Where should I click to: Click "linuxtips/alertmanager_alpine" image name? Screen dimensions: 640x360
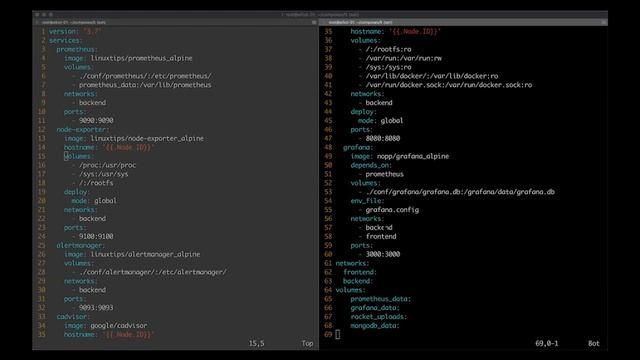click(x=145, y=255)
